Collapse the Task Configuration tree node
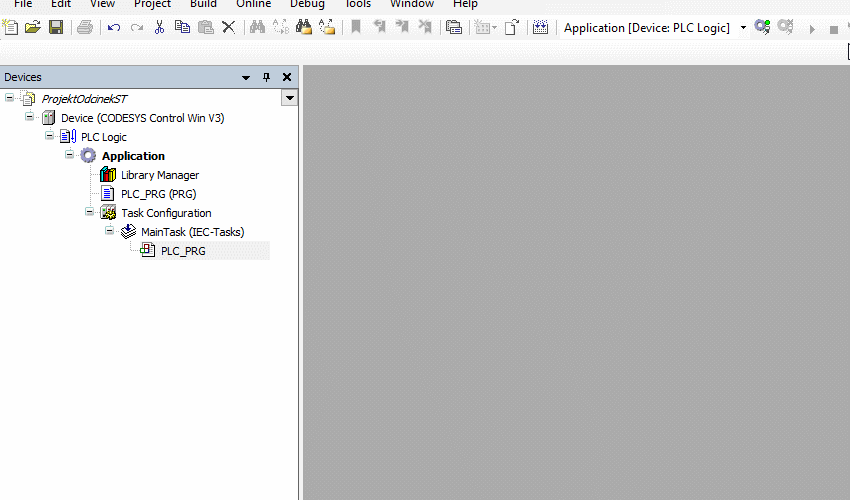Screen dimensions: 850x500 tap(90, 212)
